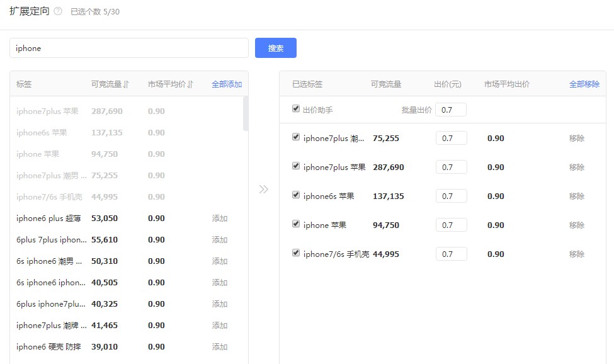The image size is (614, 364).
Task: Sort labels by 可竞流量 sort icon
Action: (x=126, y=84)
